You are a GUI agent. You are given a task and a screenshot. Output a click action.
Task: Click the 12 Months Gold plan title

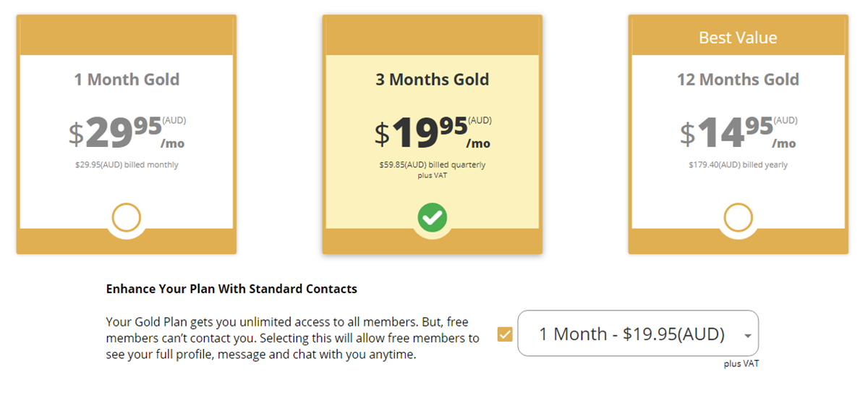(738, 80)
